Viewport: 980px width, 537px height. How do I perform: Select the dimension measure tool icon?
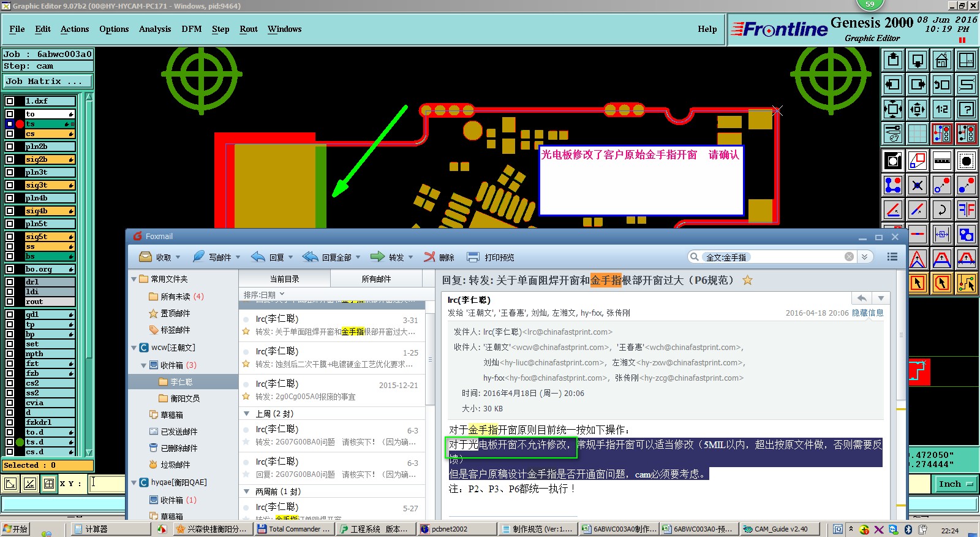coord(942,234)
